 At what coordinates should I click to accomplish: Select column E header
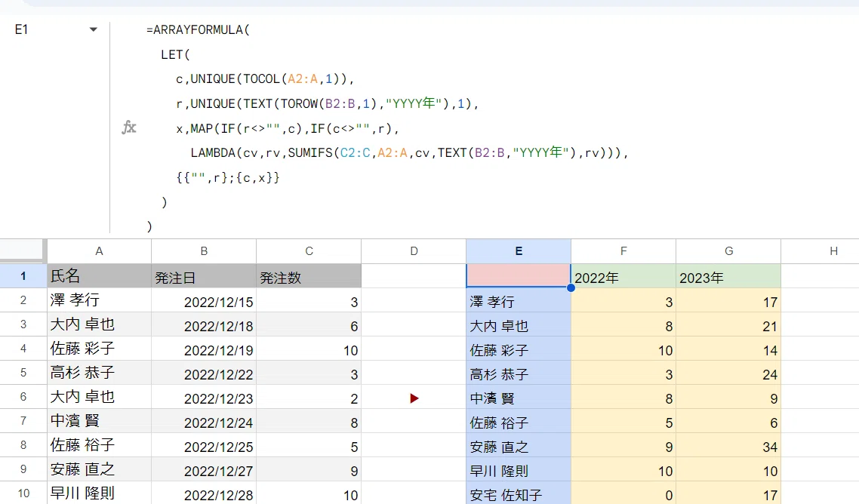(x=519, y=251)
